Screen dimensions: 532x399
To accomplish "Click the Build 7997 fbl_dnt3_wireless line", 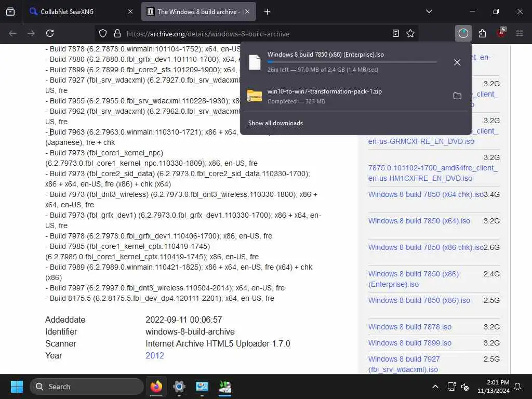I will (x=165, y=288).
